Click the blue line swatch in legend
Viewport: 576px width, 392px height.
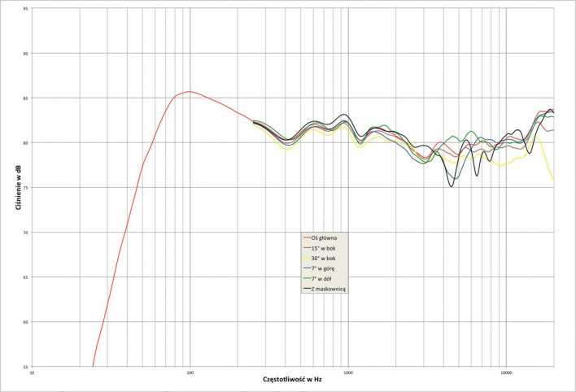click(307, 268)
